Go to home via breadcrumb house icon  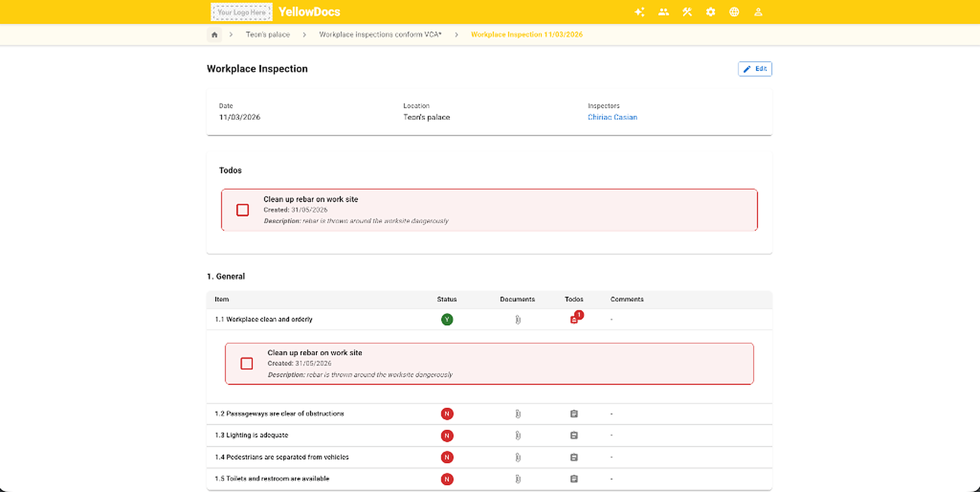pos(214,34)
